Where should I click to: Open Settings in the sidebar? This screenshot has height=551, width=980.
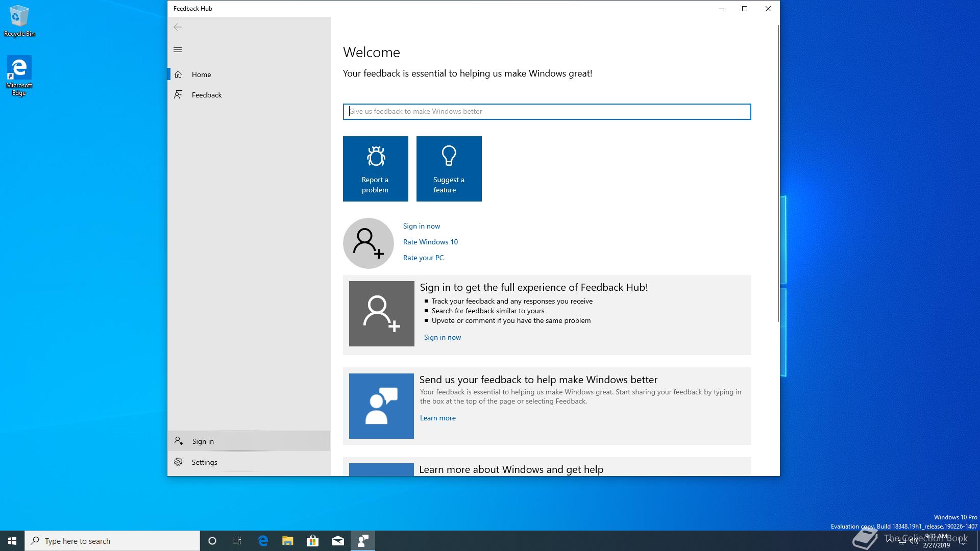[x=249, y=462]
